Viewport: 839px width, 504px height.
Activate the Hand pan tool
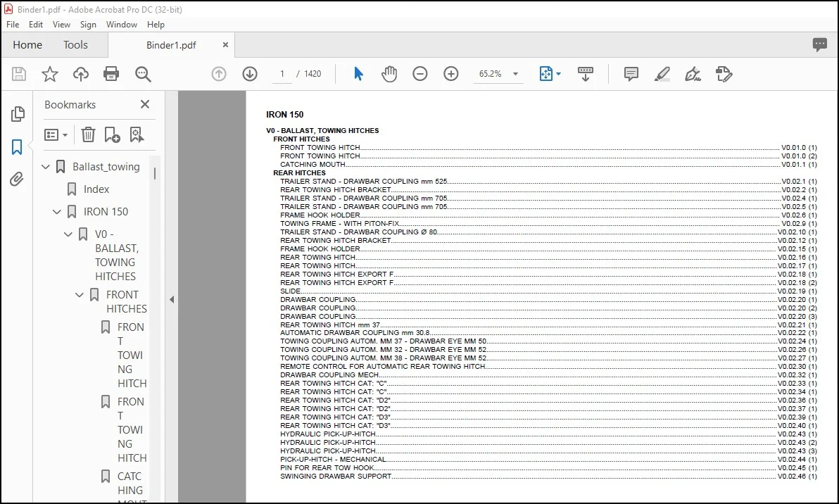(389, 74)
